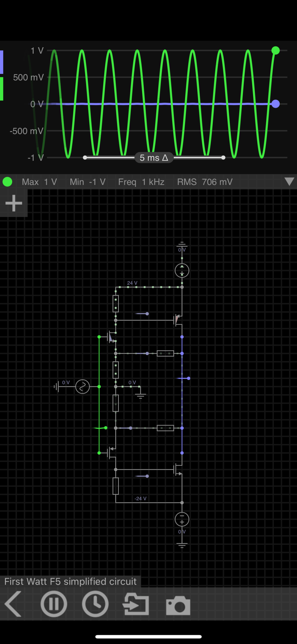Tap the Freq 1 kHz readout
297x644 pixels.
click(141, 182)
